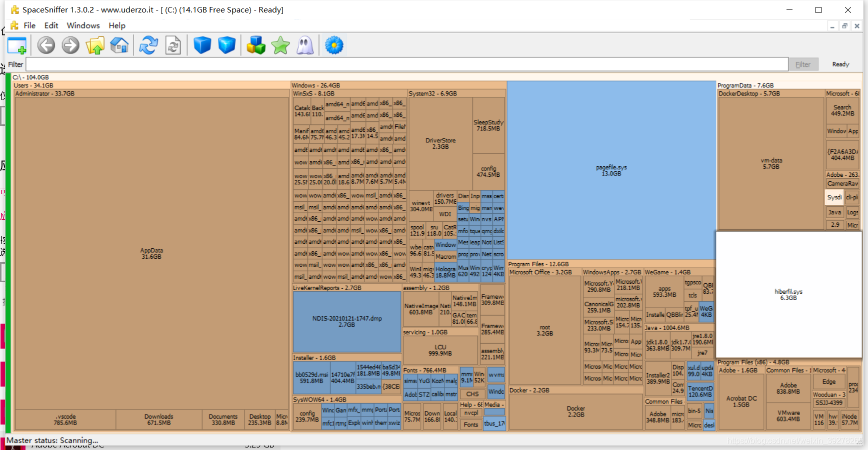Screen dimensions: 868x450
Task: Click the LCU 999.9MB block
Action: click(x=440, y=350)
